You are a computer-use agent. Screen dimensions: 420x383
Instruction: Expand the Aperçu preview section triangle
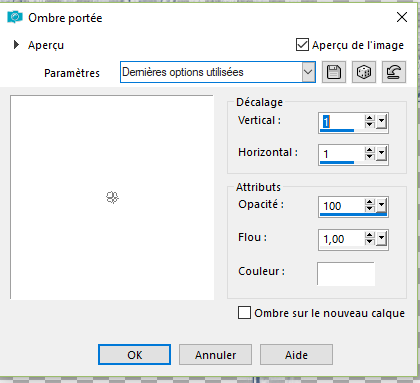16,45
